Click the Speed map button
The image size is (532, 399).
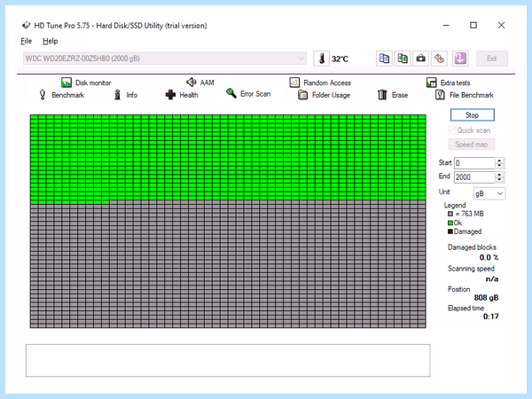[472, 145]
